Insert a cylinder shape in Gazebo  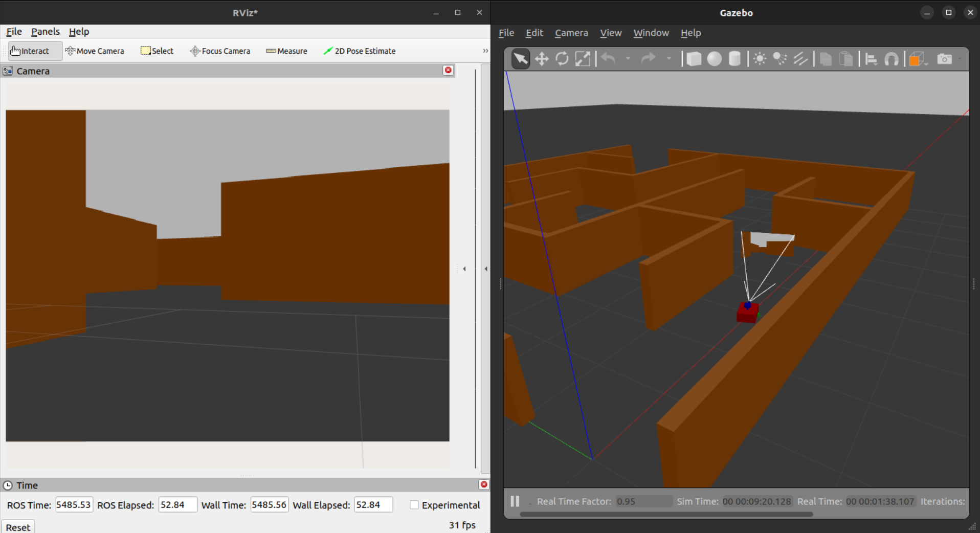(734, 59)
